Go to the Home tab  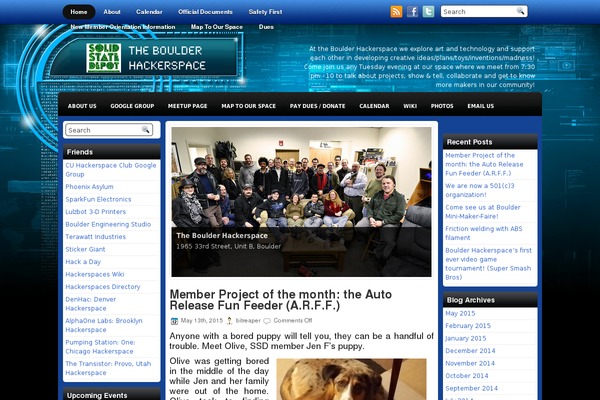pyautogui.click(x=79, y=12)
